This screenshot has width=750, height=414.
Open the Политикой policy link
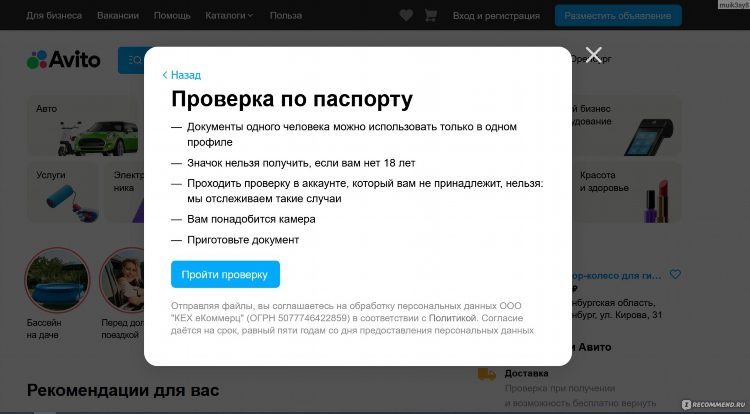tap(452, 318)
